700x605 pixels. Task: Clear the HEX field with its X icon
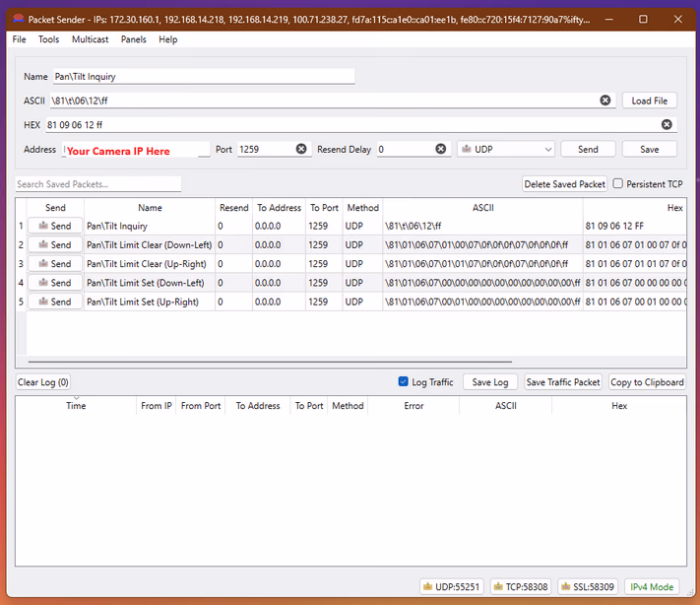click(667, 125)
